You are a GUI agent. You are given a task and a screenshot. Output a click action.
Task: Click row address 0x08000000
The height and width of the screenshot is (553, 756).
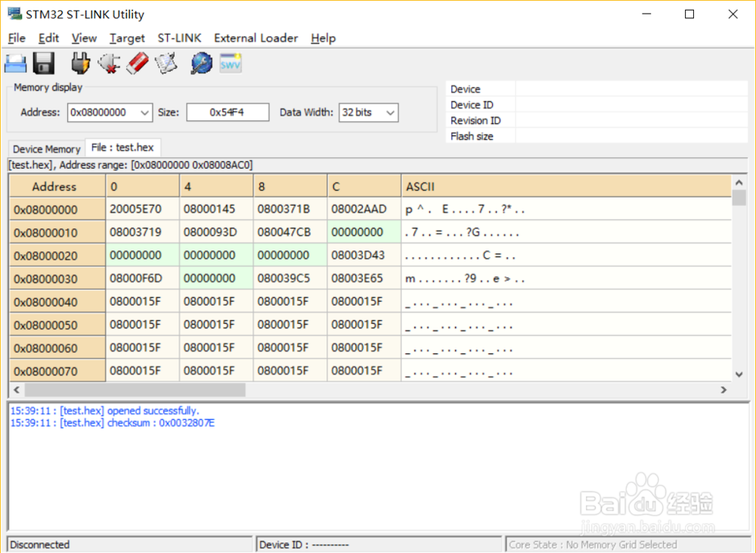[57, 210]
